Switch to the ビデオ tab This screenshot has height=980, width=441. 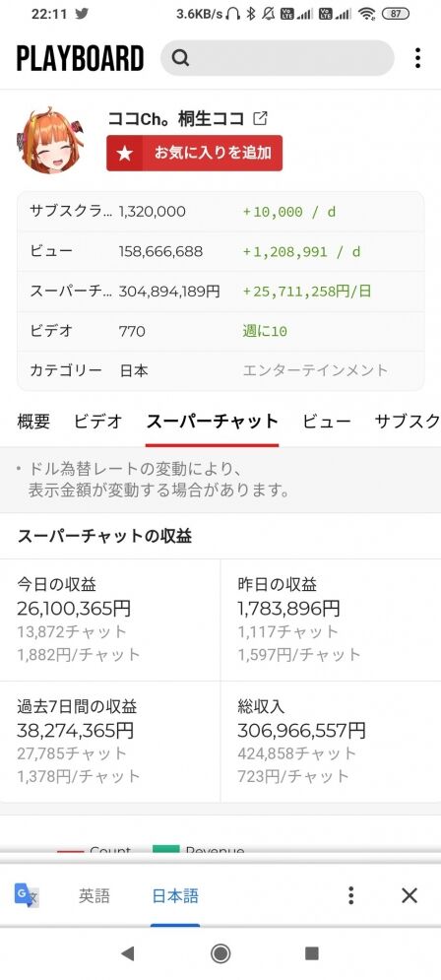[98, 422]
